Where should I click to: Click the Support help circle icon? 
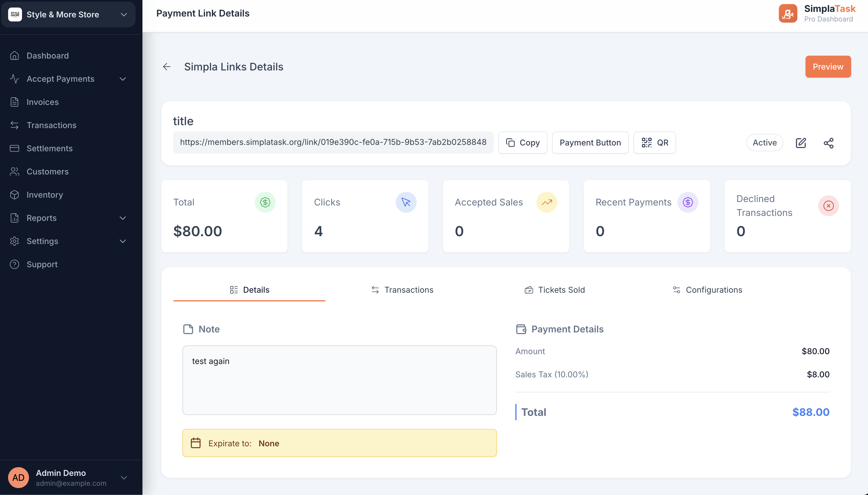[x=14, y=264]
